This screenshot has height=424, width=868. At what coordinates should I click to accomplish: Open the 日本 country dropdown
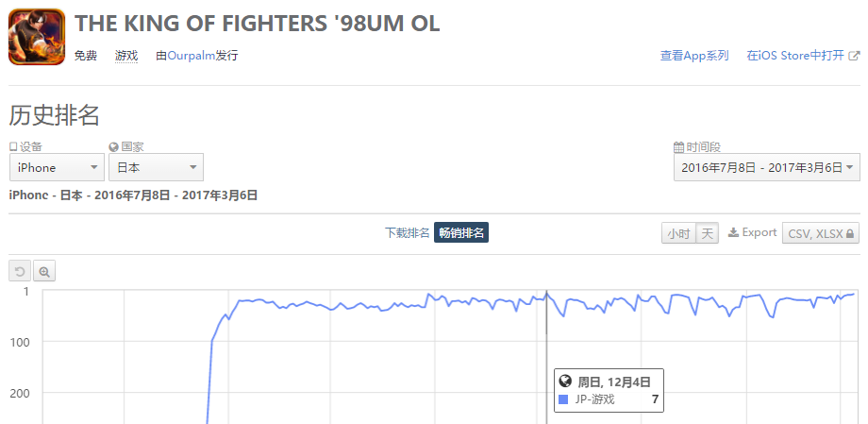(156, 167)
